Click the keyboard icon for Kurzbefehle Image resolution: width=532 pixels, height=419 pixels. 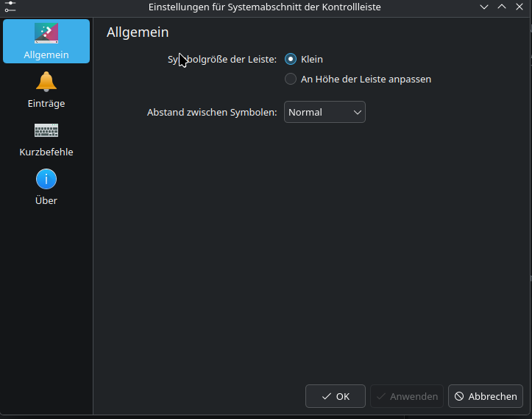tap(46, 130)
